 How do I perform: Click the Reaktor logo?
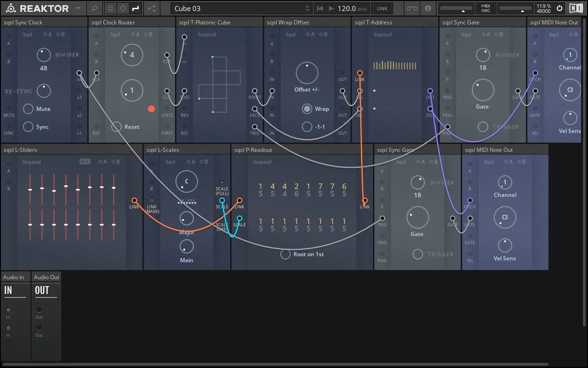pos(38,8)
